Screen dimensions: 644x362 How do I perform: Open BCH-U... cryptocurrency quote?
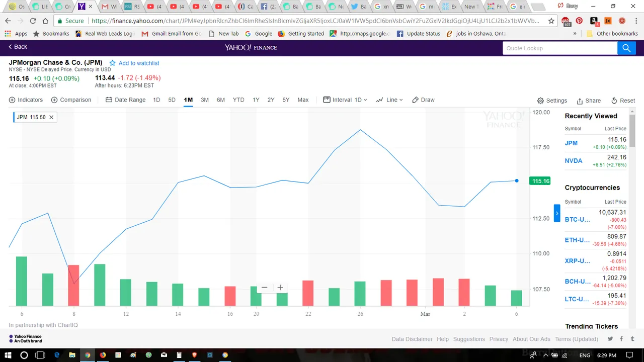point(577,282)
